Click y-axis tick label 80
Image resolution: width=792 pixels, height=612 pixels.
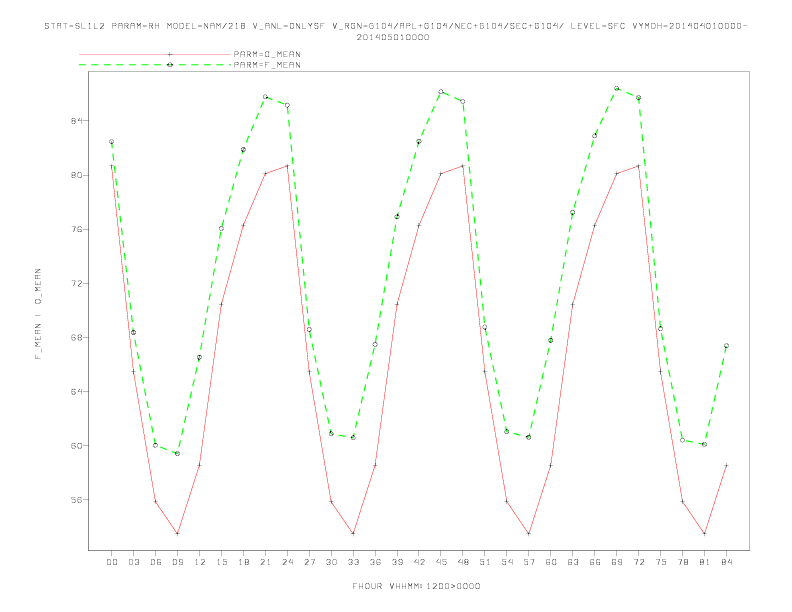pos(77,175)
